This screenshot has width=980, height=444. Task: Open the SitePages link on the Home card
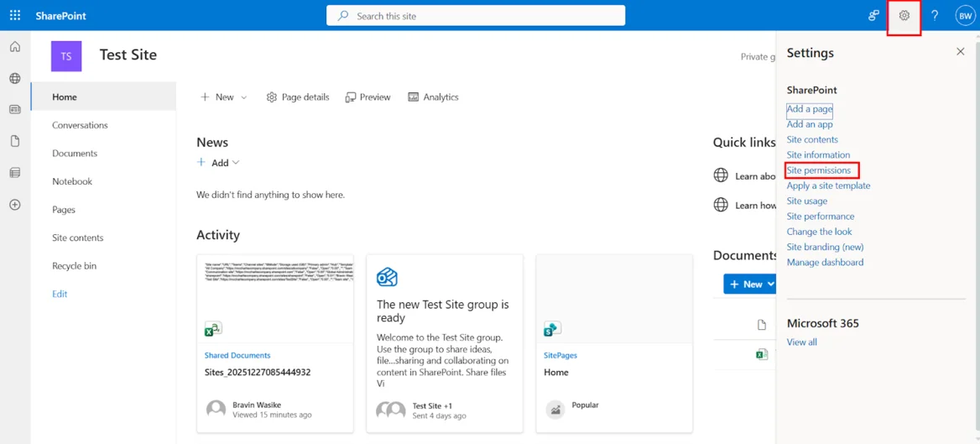pos(560,355)
